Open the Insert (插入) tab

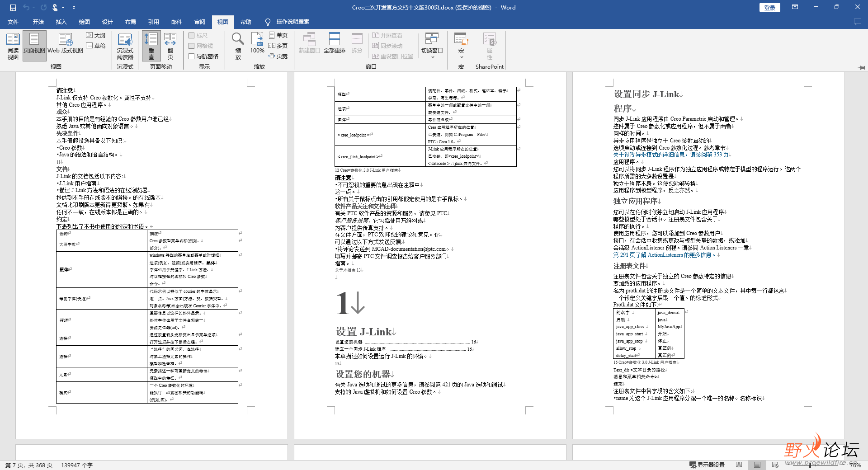click(x=61, y=22)
